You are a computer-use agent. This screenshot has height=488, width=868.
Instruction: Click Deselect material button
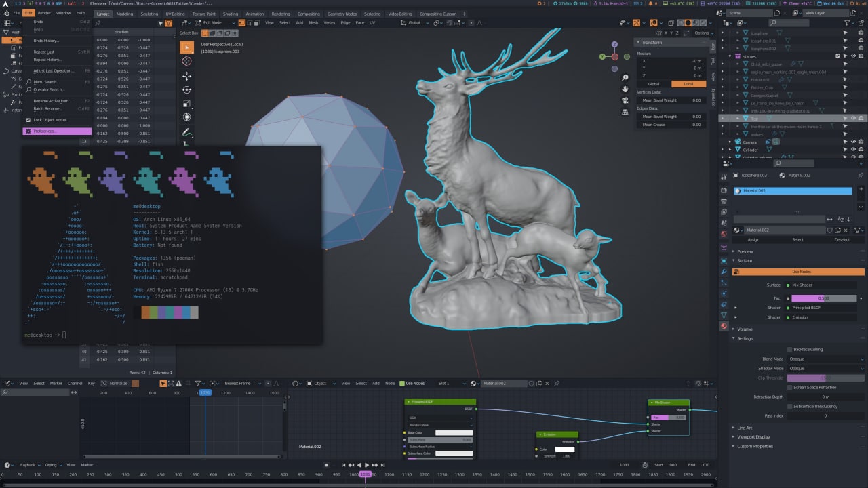coord(842,239)
